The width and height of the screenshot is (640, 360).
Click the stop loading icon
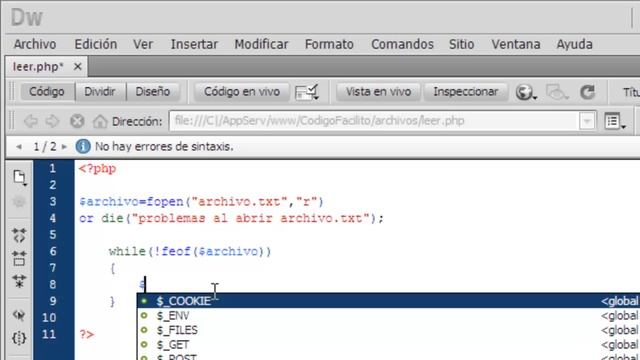tap(77, 121)
